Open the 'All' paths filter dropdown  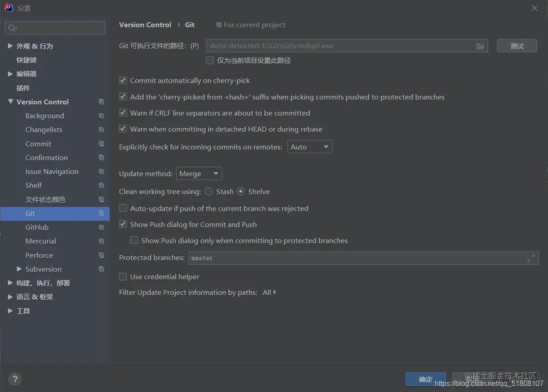(269, 293)
